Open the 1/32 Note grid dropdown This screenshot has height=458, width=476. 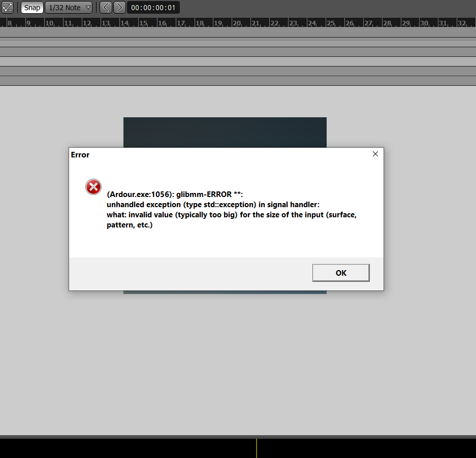(x=69, y=8)
